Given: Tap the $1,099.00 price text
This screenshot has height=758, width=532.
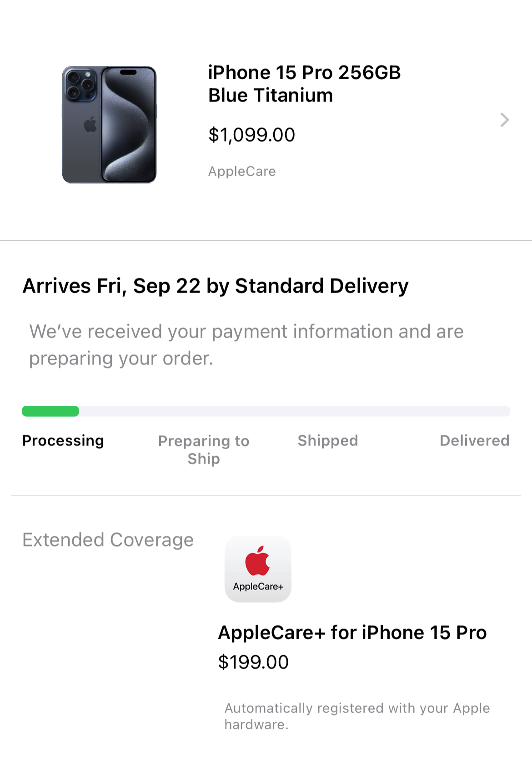Looking at the screenshot, I should click(x=251, y=135).
